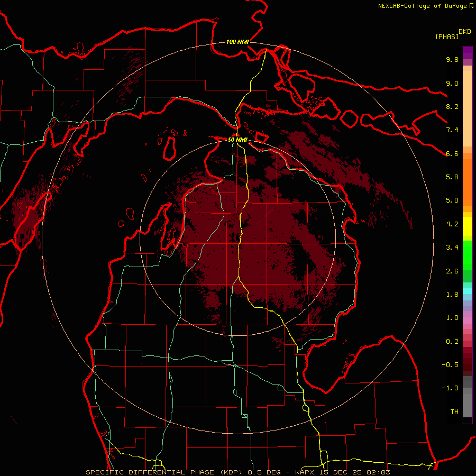
Task: Click the 2.6 value on color scale
Action: (452, 271)
